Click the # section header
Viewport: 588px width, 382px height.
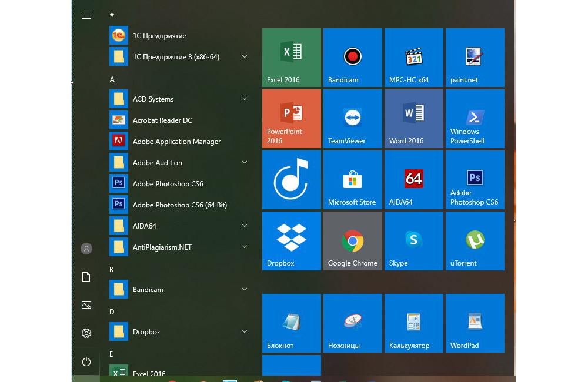click(x=112, y=15)
